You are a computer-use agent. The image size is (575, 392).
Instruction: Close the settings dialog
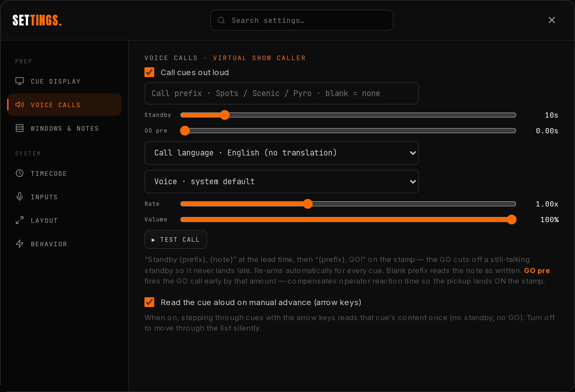(552, 20)
